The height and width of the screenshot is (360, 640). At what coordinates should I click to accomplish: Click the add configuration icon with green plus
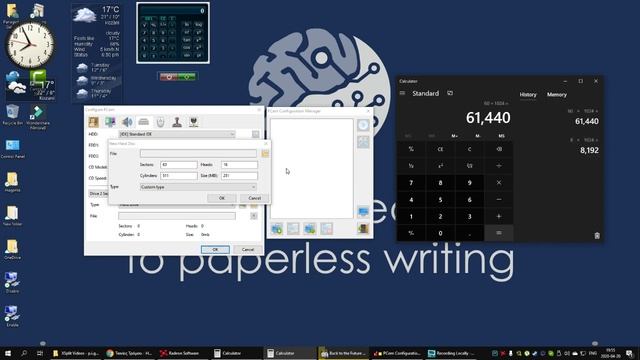coord(277,229)
